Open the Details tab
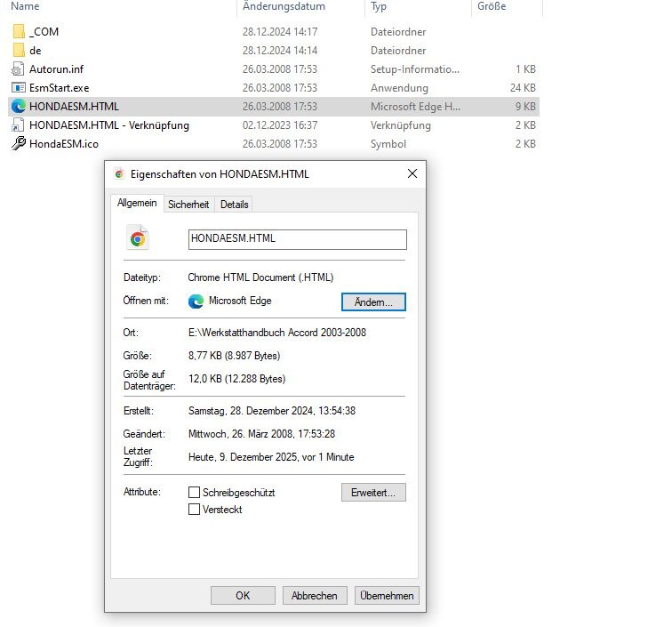672x627 pixels. point(235,205)
